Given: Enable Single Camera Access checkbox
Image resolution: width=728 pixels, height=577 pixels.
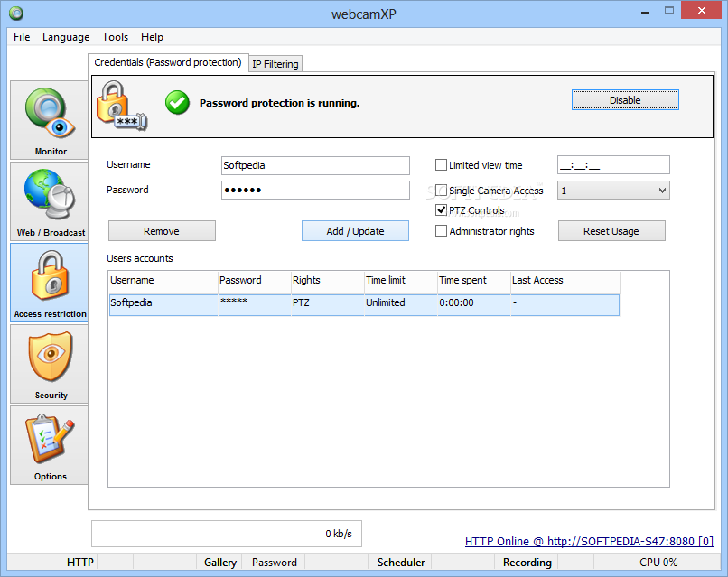Looking at the screenshot, I should (x=441, y=191).
